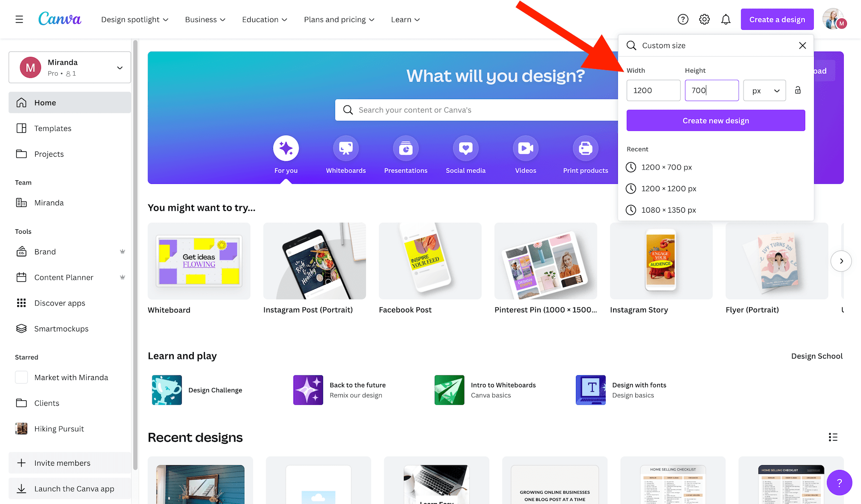861x504 pixels.
Task: Open the floating purple help button
Action: (839, 482)
